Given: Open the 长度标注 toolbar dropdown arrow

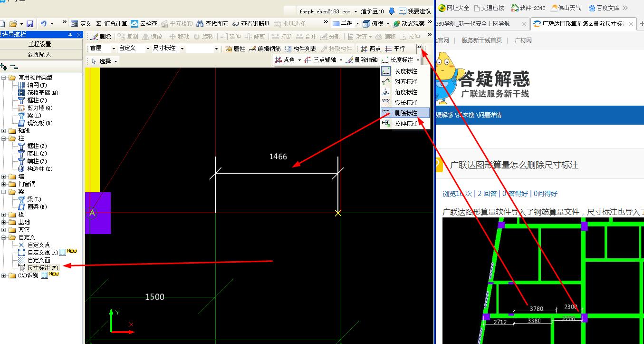Looking at the screenshot, I should (418, 60).
